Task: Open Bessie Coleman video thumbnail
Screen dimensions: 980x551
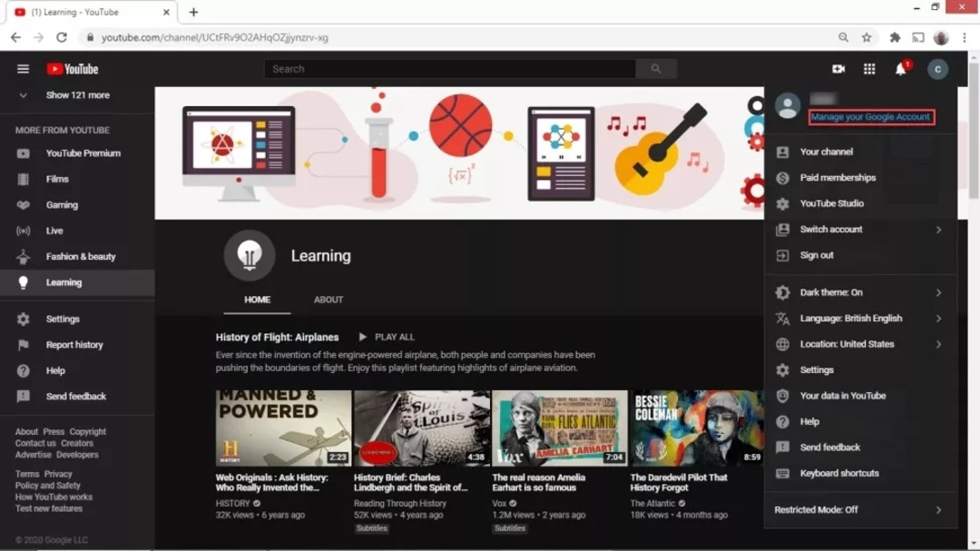Action: click(697, 428)
